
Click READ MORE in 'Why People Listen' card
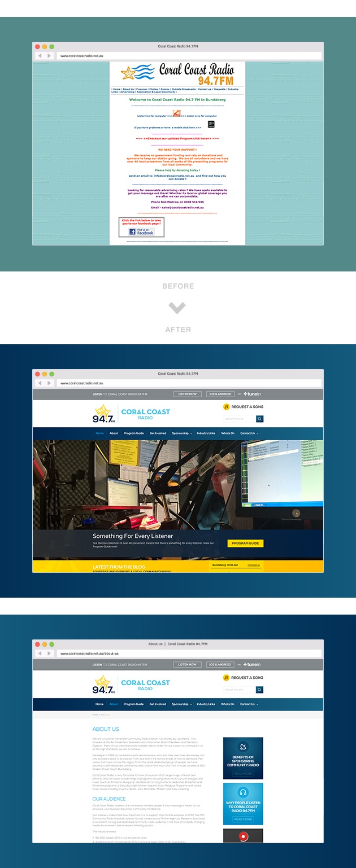(x=243, y=819)
